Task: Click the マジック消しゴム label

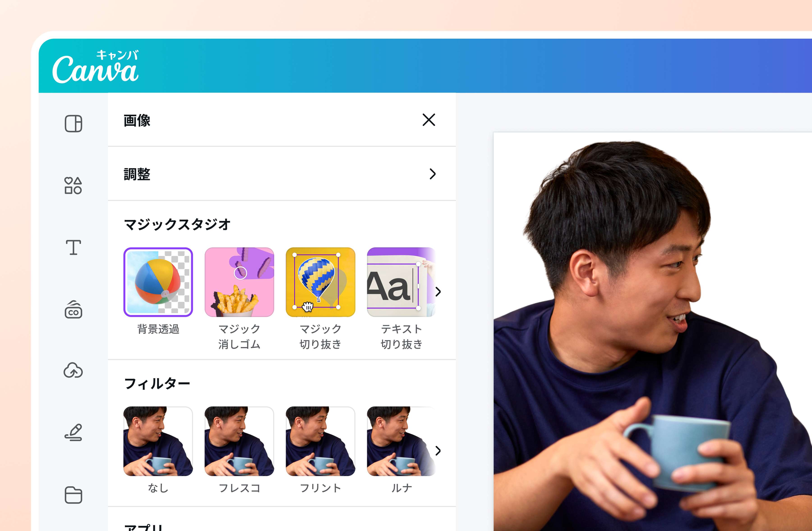Action: [x=240, y=337]
